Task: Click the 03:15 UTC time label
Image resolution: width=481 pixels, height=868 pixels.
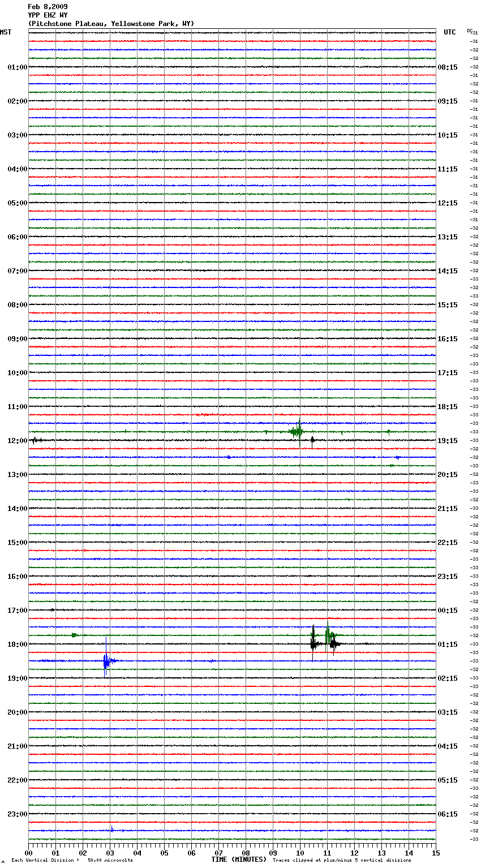Action: click(448, 712)
